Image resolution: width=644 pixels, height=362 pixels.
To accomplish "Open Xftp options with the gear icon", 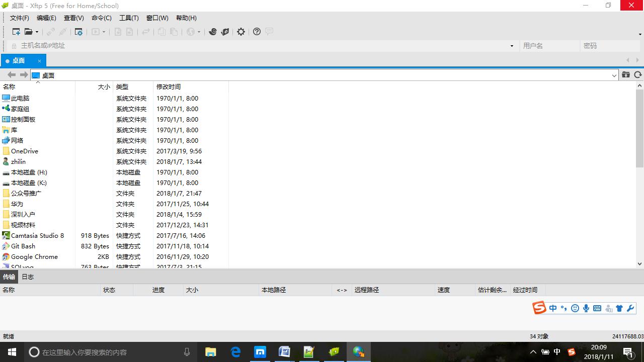I will (240, 31).
